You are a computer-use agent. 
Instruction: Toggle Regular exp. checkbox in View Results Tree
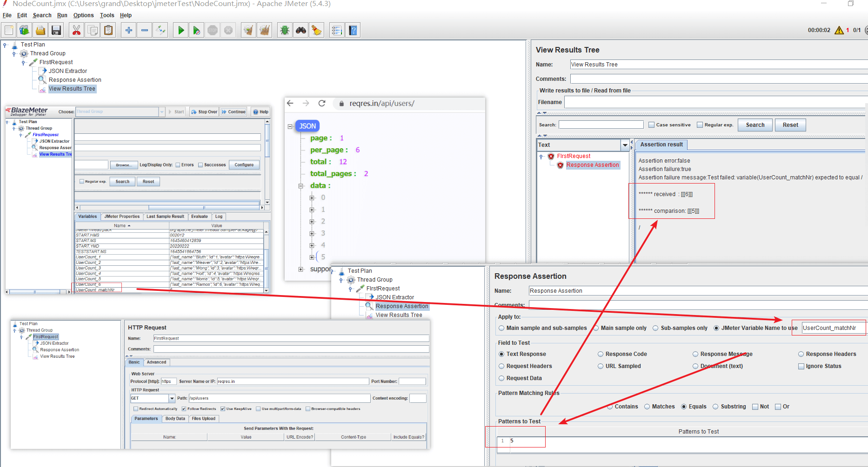[x=700, y=125]
